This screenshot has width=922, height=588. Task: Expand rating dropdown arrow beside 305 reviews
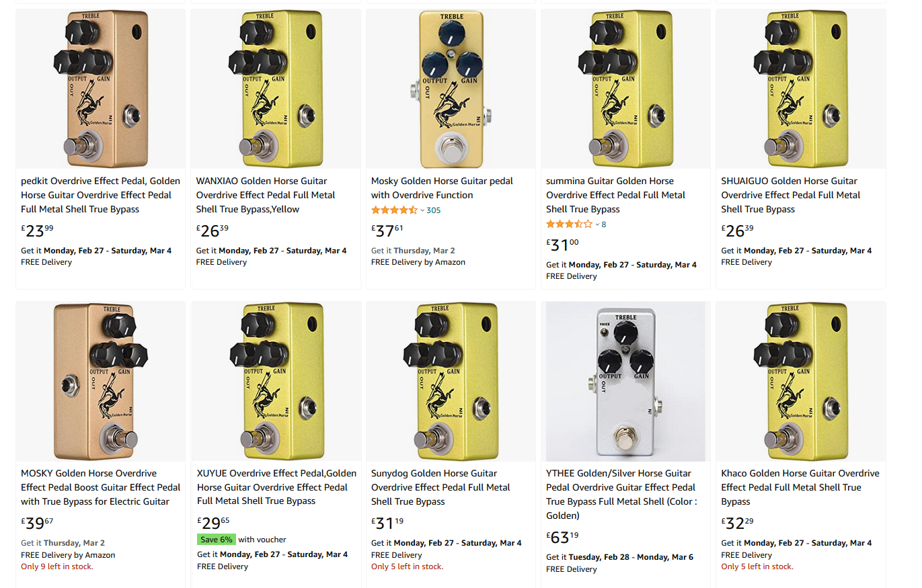(x=422, y=211)
